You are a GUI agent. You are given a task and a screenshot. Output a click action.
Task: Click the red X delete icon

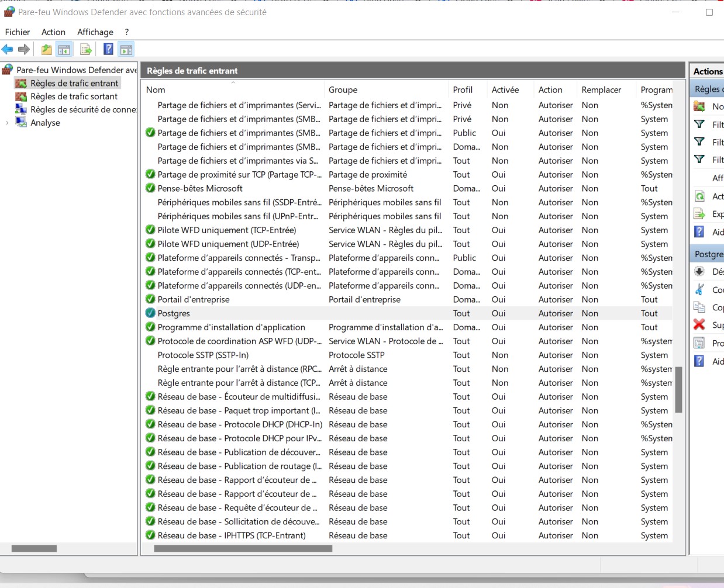coord(699,324)
